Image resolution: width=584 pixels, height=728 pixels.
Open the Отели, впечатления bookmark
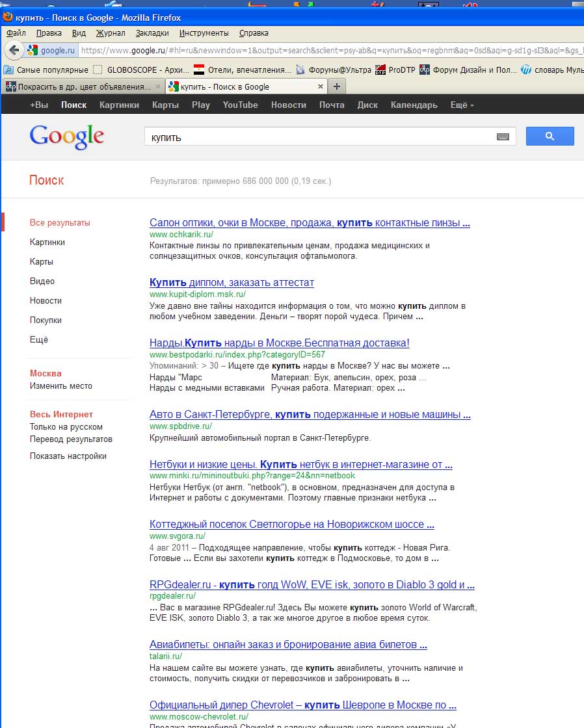(242, 70)
